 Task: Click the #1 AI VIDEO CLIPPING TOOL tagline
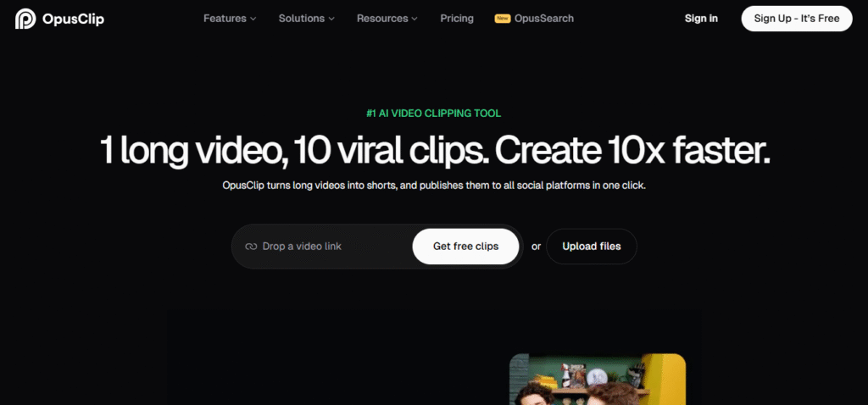(433, 114)
